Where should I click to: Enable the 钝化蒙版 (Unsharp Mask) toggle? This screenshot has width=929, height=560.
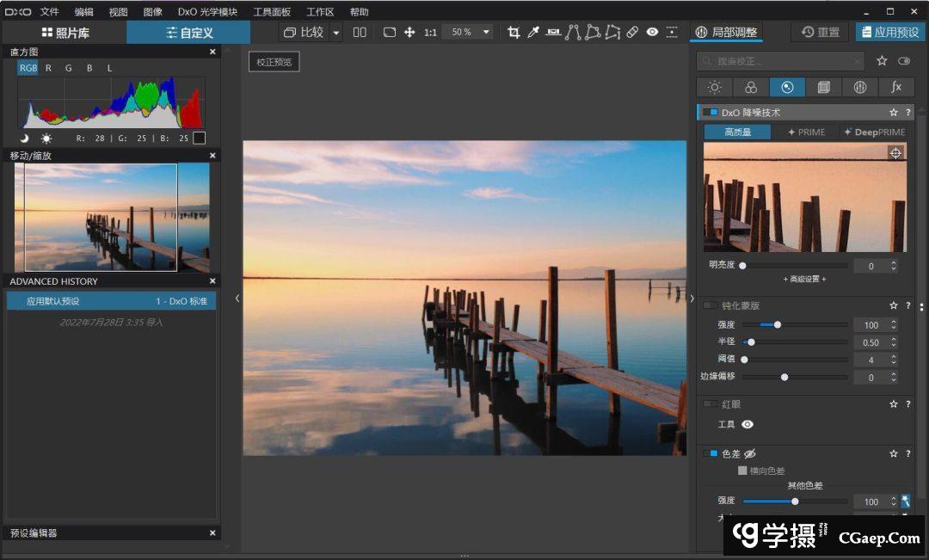tap(710, 305)
